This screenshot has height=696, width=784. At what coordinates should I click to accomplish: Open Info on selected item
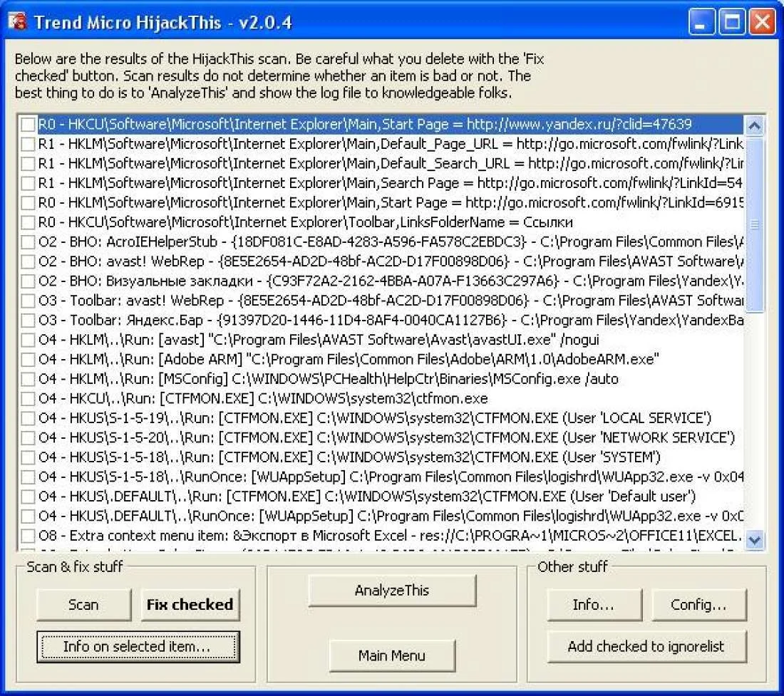coord(138,647)
